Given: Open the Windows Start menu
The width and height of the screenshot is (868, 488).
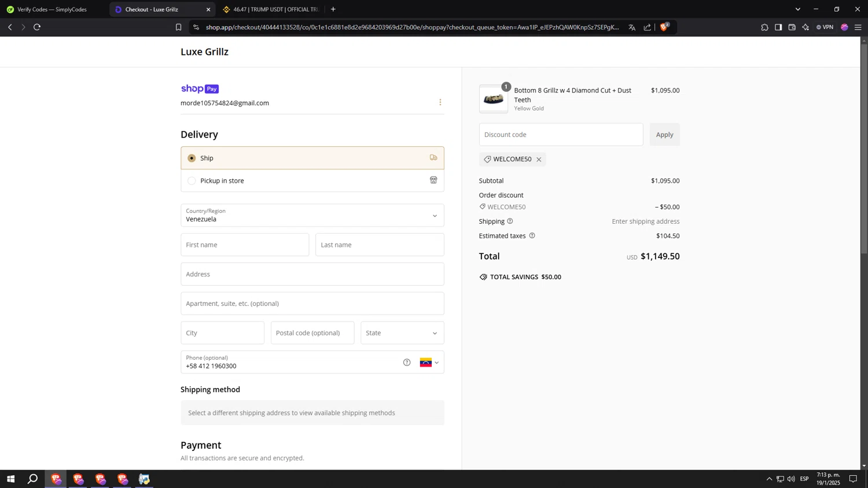Looking at the screenshot, I should (x=10, y=479).
